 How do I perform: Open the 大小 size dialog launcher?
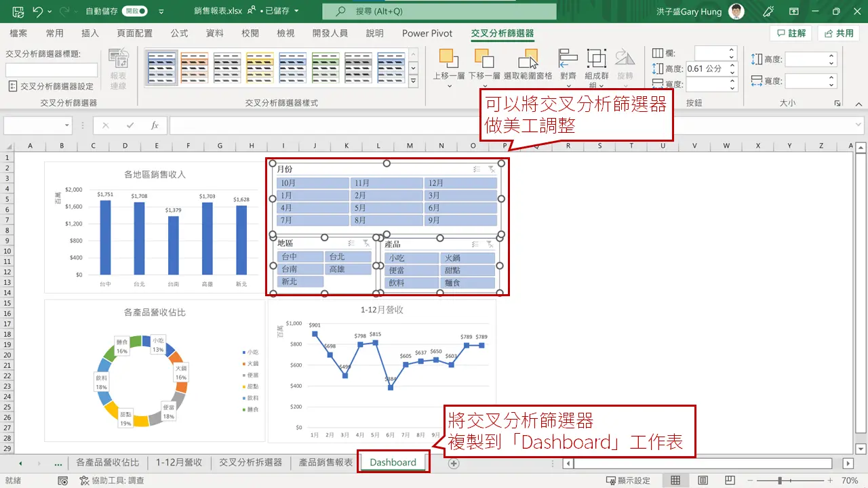[x=837, y=104]
